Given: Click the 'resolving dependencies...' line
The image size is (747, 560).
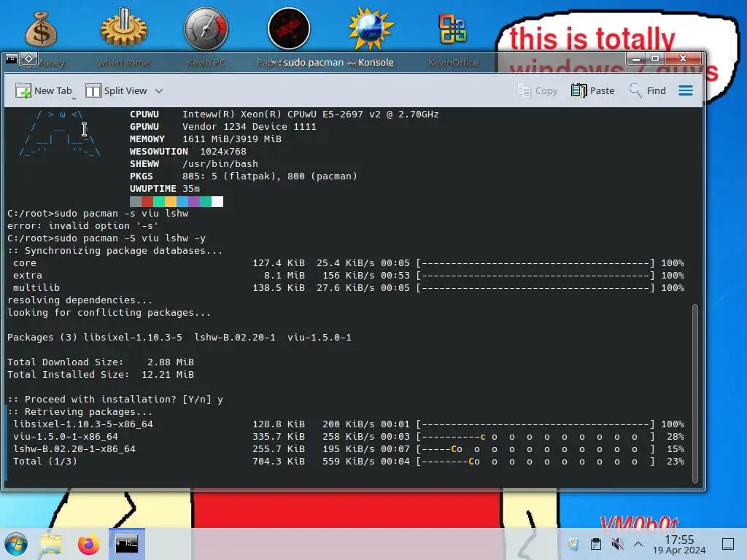Looking at the screenshot, I should click(80, 300).
